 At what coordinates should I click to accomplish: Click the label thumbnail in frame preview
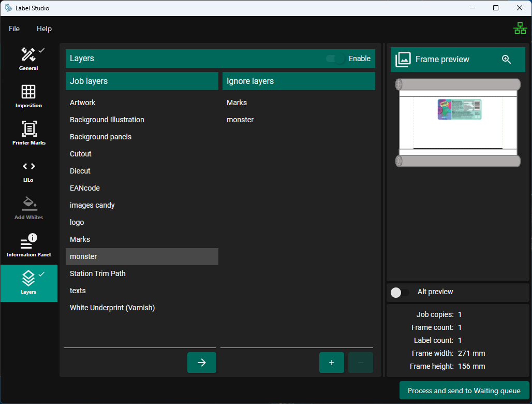coord(459,109)
